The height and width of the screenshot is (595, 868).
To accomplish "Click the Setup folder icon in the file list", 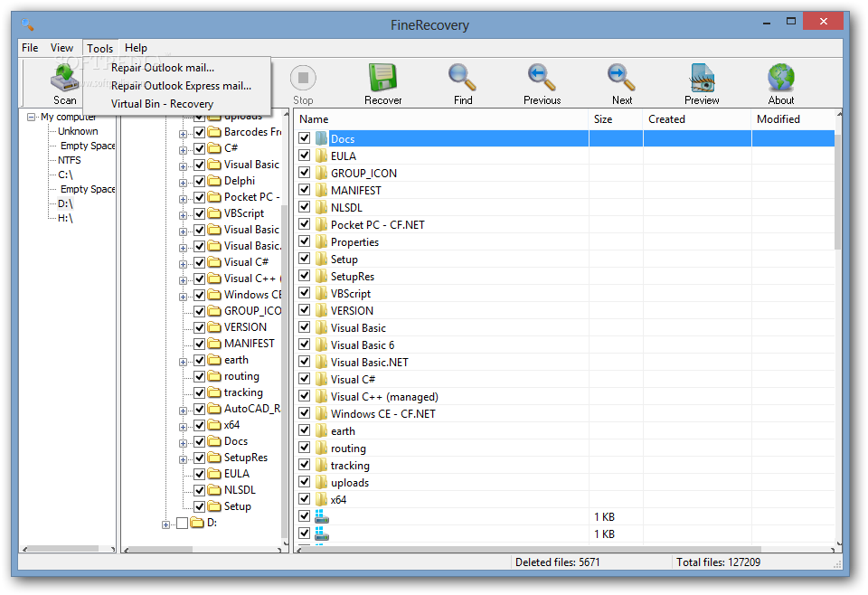I will (x=321, y=259).
